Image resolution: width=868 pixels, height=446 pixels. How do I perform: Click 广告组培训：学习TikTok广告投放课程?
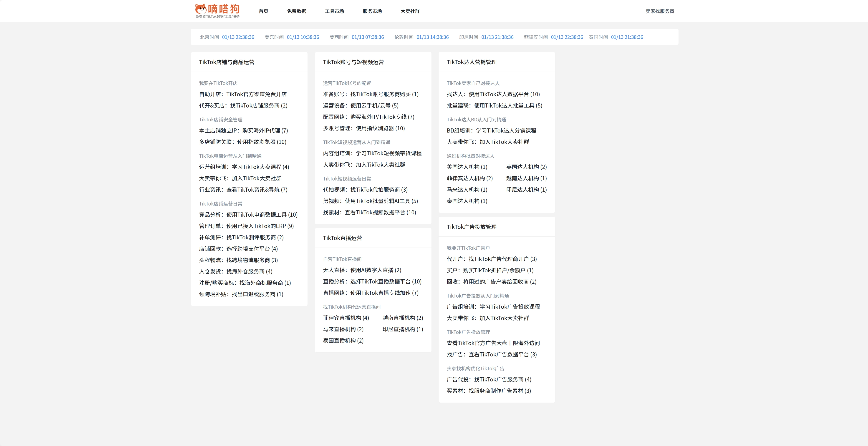pos(493,307)
